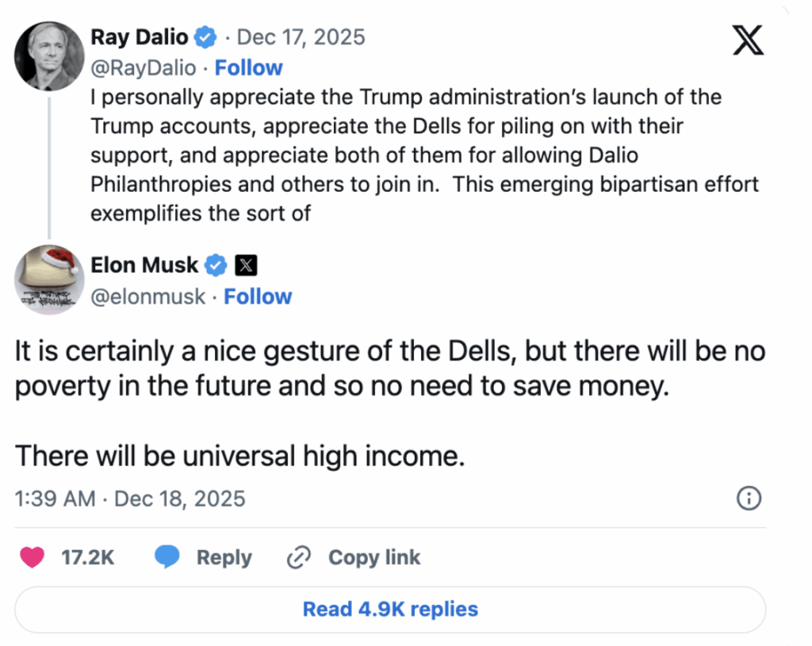Image resolution: width=812 pixels, height=646 pixels.
Task: Click Ray Dalio's verified badge
Action: coord(205,36)
